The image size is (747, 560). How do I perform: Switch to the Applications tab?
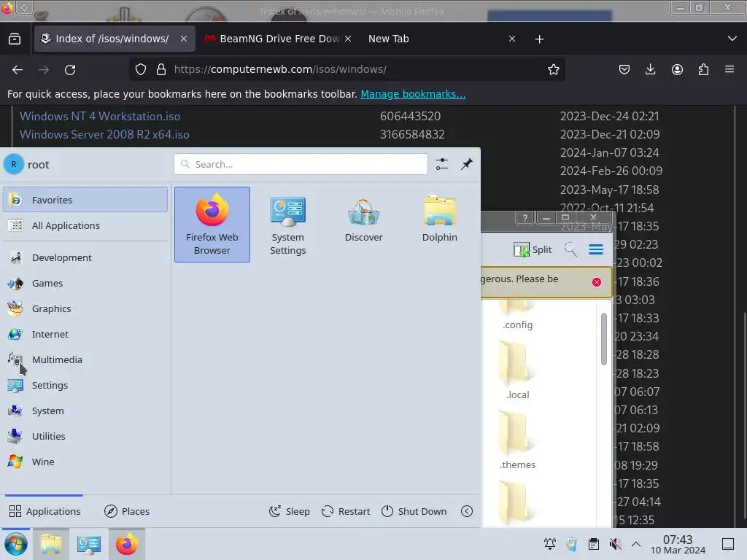(x=44, y=511)
